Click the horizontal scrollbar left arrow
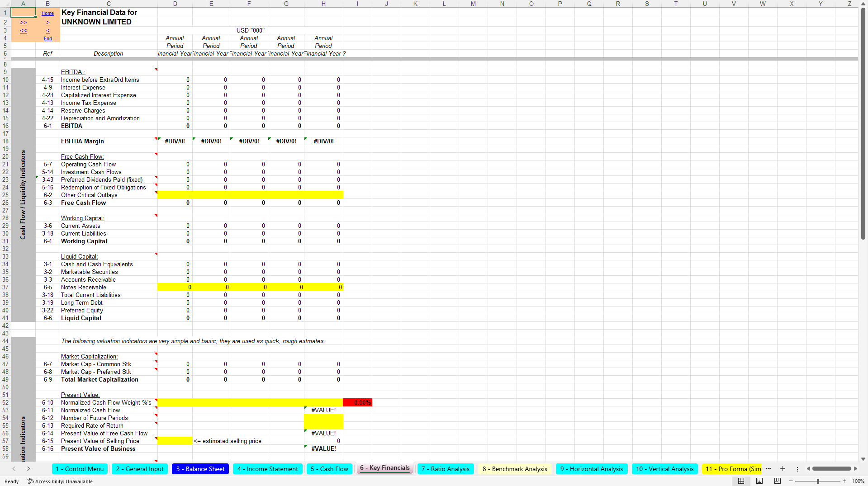The image size is (868, 486). pos(808,469)
